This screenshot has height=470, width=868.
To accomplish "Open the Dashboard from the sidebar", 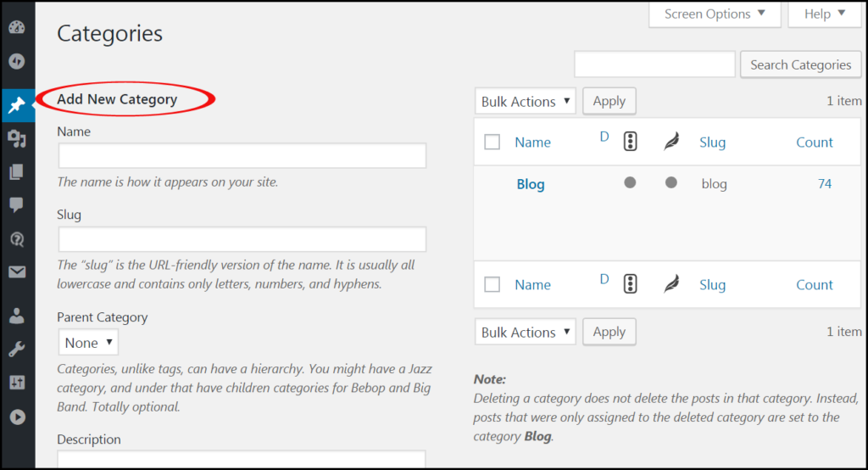I will 16,27.
